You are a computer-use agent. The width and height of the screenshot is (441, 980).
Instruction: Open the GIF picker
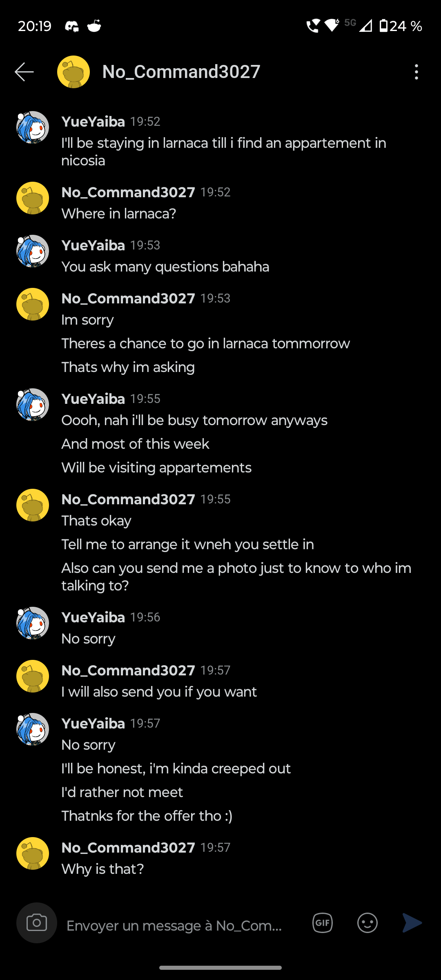[323, 923]
